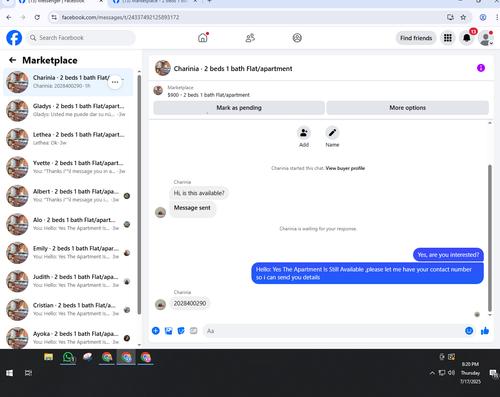Click the Name pencil icon
The height and width of the screenshot is (397, 500).
coord(332,133)
